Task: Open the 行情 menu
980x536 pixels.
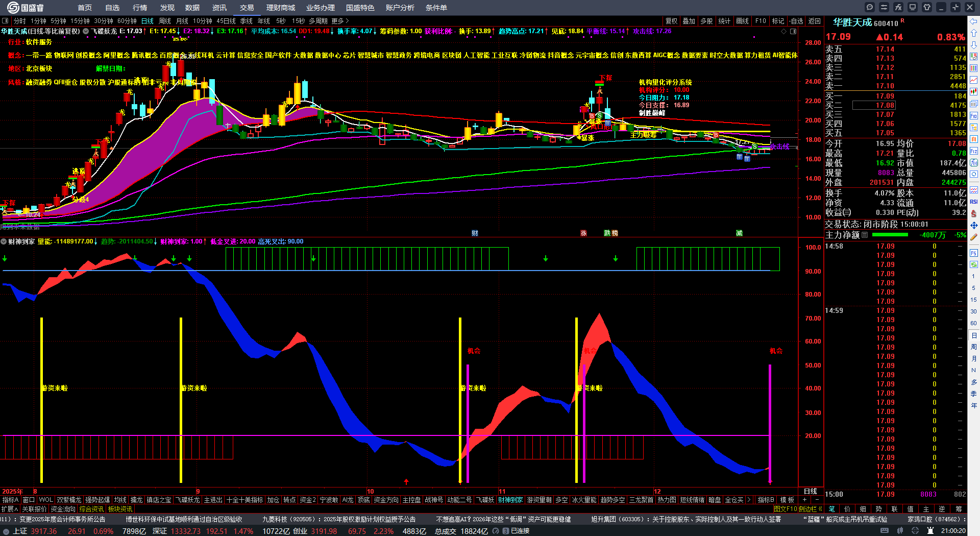Action: [x=140, y=8]
